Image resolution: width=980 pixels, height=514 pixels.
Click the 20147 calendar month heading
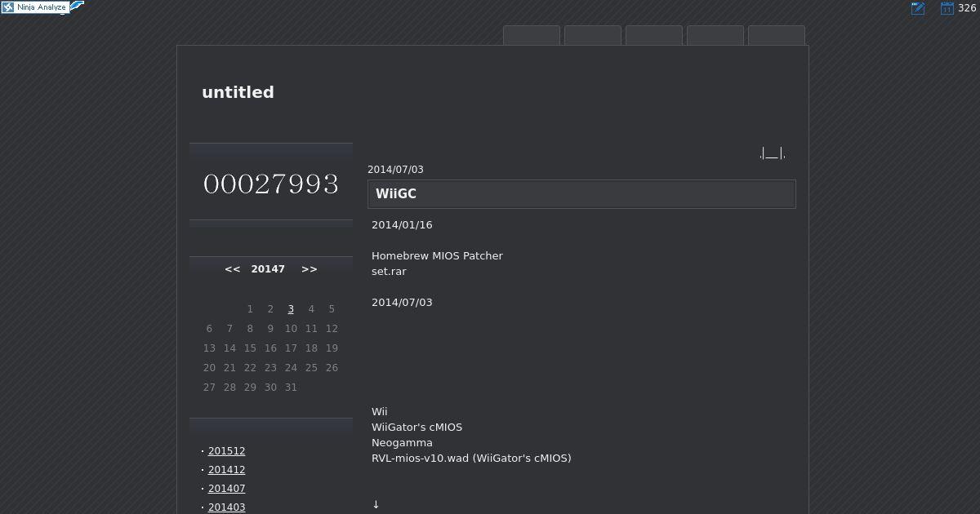coord(268,269)
